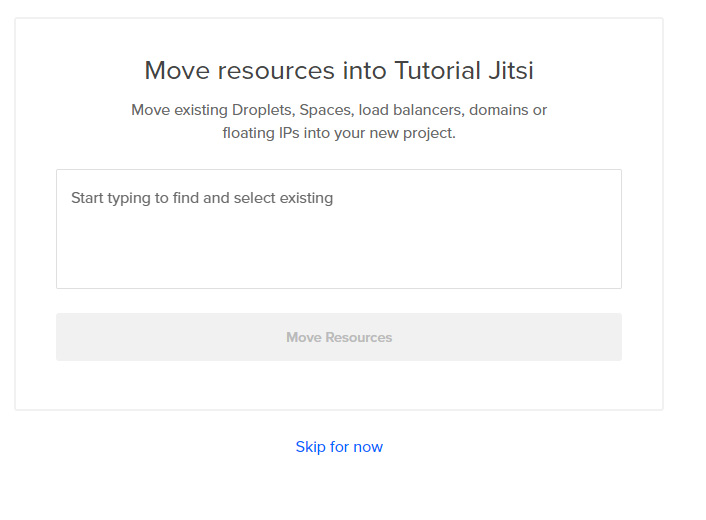Click the word 'Resources' on the grey button
The image size is (706, 520).
[x=358, y=337]
